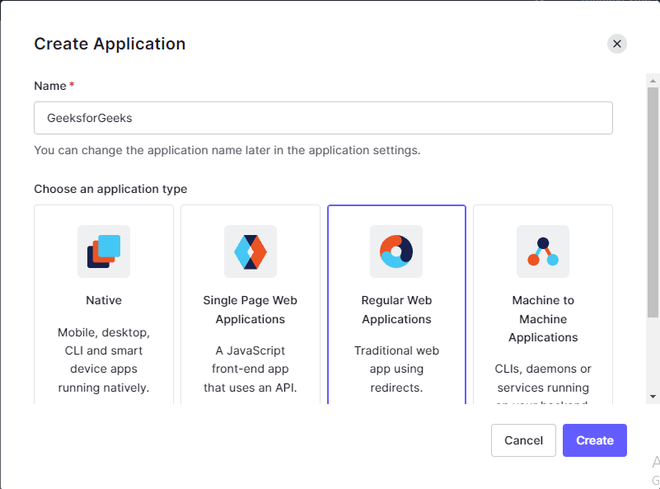This screenshot has width=660, height=489.
Task: Pick Machine to Machine Applications title
Action: pyautogui.click(x=543, y=319)
